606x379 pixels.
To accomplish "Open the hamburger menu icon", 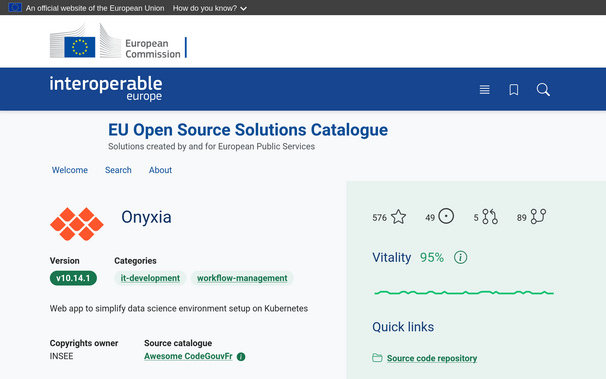I will coord(484,90).
